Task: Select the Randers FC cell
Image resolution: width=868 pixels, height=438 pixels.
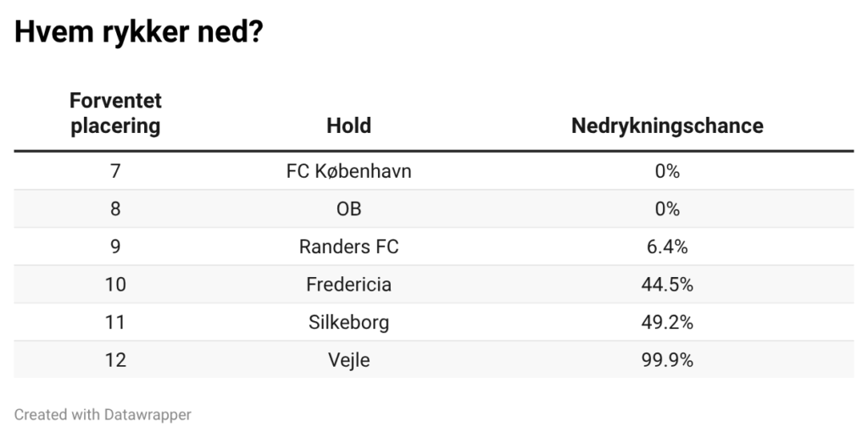Action: pyautogui.click(x=348, y=247)
